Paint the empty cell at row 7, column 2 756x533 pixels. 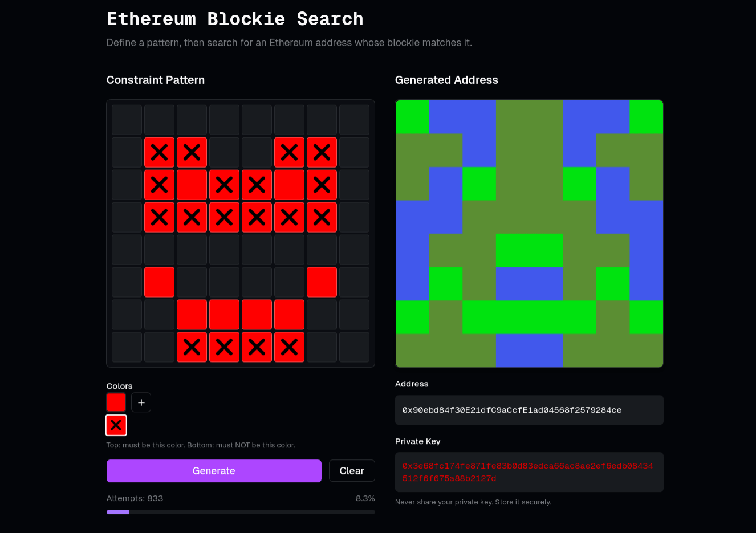pos(159,315)
